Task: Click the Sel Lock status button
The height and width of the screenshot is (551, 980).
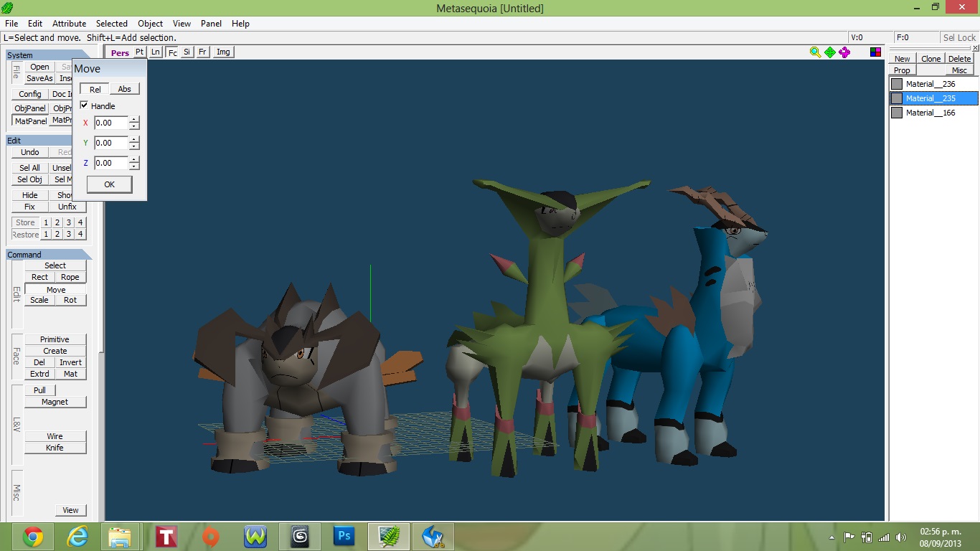Action: (x=958, y=37)
